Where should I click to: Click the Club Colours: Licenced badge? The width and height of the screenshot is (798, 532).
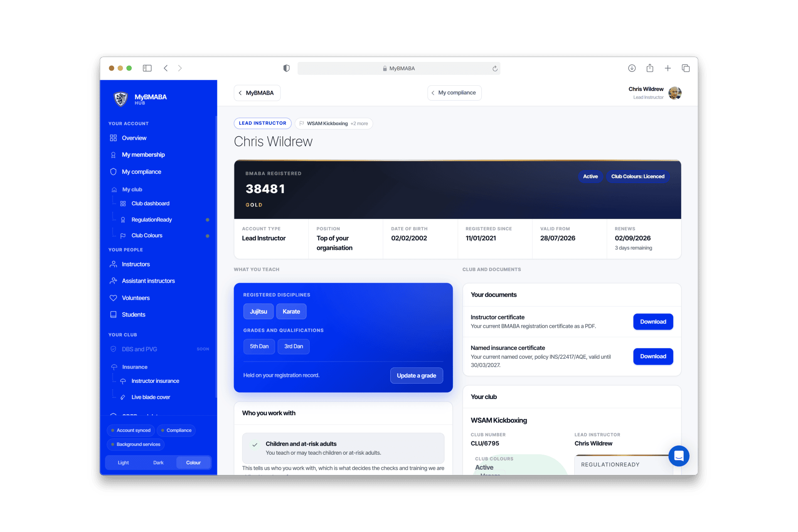click(638, 177)
